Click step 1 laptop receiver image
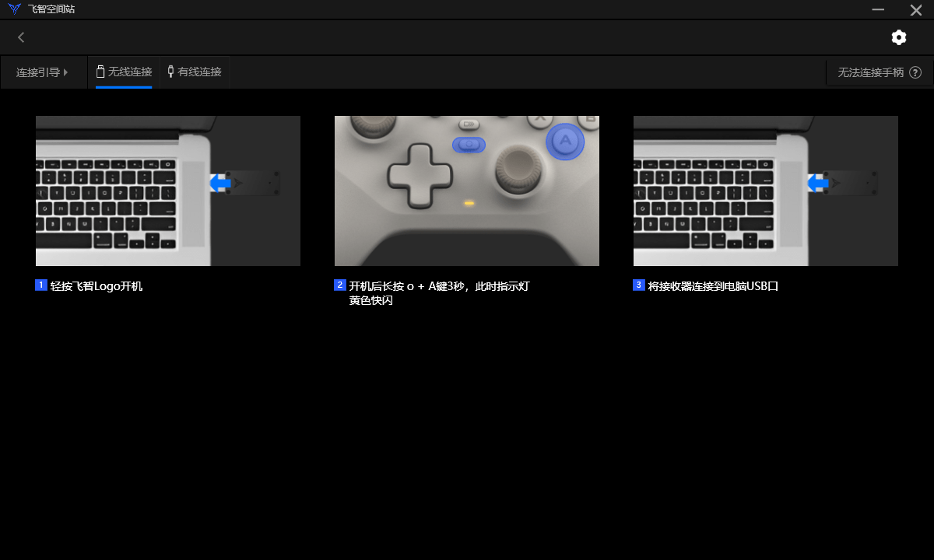Viewport: 934px width, 560px height. [x=168, y=191]
